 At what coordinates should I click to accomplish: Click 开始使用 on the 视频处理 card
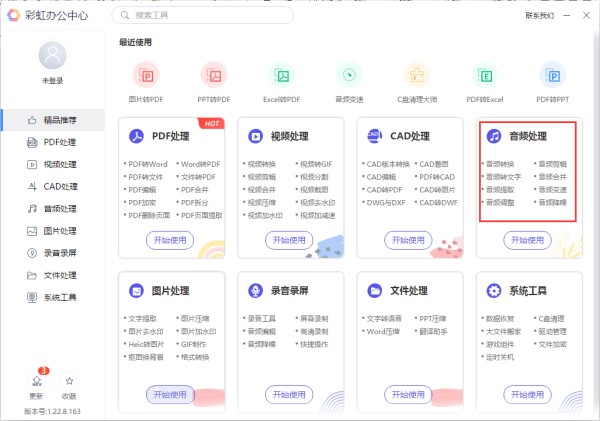pos(289,240)
